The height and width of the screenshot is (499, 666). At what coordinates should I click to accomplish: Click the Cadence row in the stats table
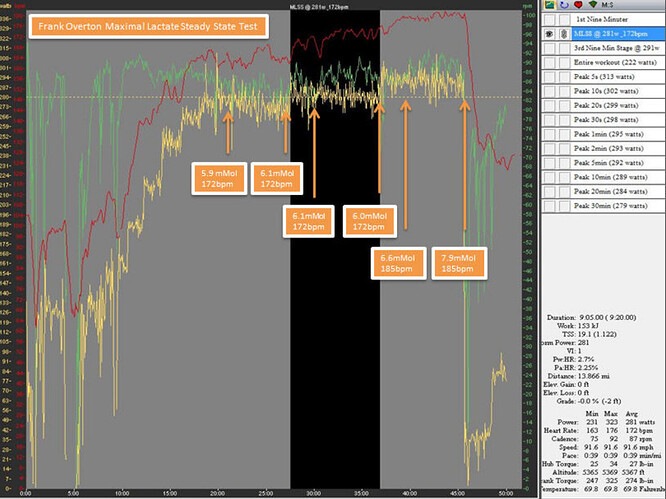pyautogui.click(x=601, y=439)
